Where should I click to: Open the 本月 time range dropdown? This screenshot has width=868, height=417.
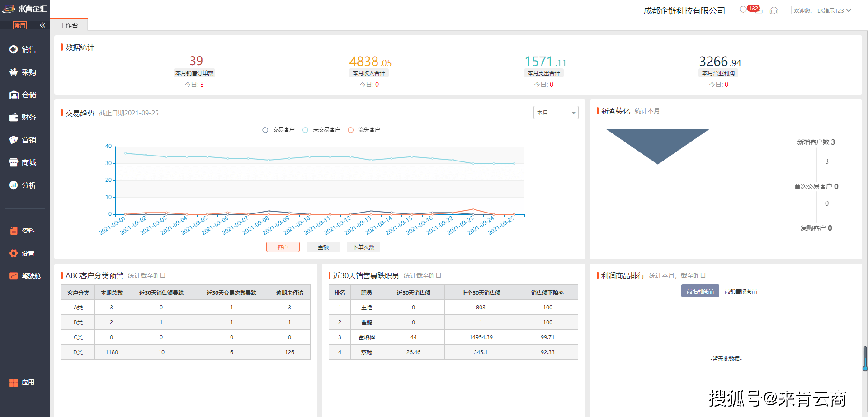(556, 112)
